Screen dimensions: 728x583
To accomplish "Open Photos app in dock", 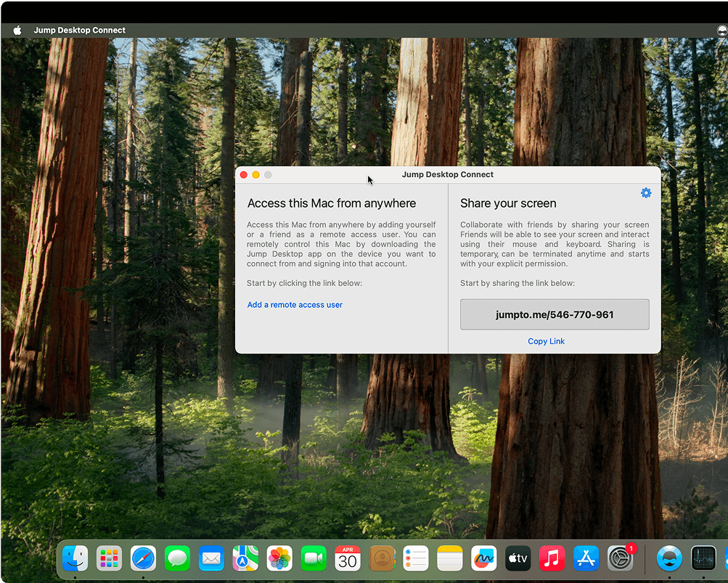I will click(279, 558).
